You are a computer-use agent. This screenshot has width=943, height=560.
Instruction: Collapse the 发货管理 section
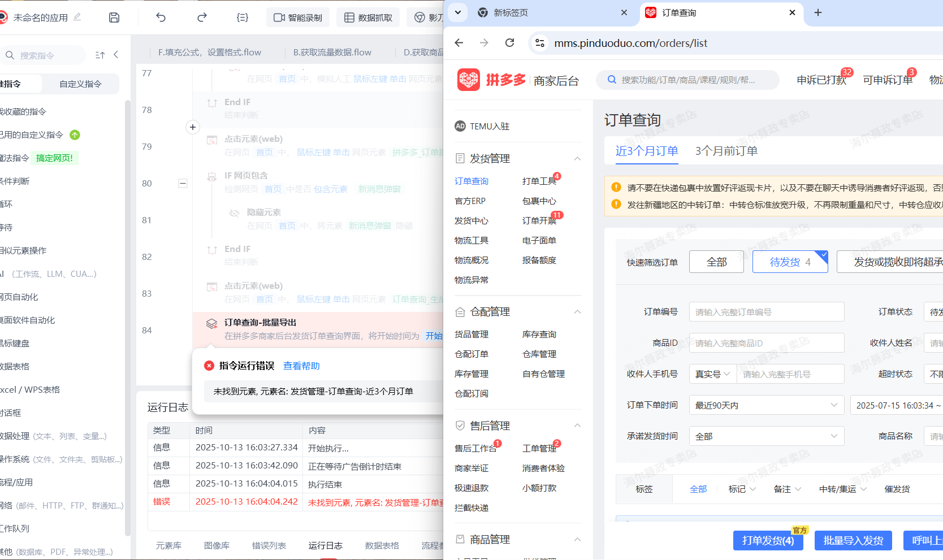[x=577, y=159]
